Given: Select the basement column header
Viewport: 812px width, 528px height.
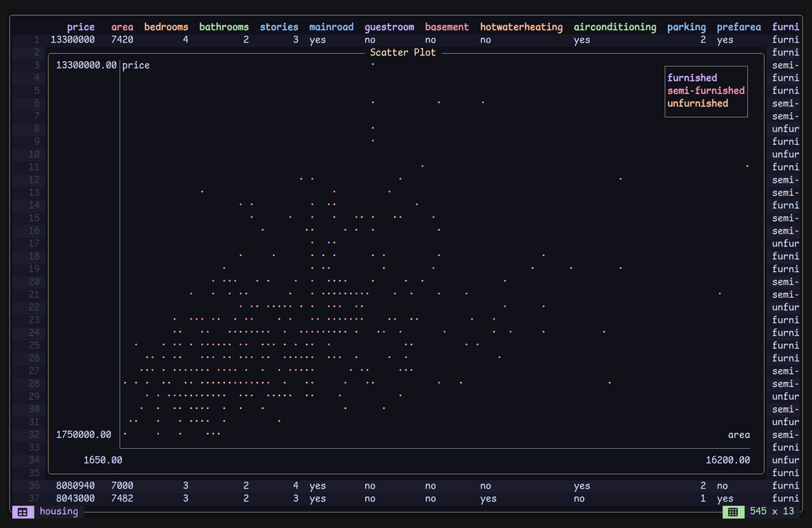Looking at the screenshot, I should click(447, 27).
